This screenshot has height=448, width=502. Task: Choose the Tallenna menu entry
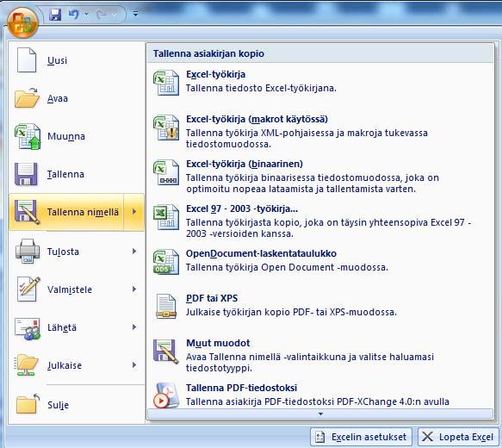point(77,174)
